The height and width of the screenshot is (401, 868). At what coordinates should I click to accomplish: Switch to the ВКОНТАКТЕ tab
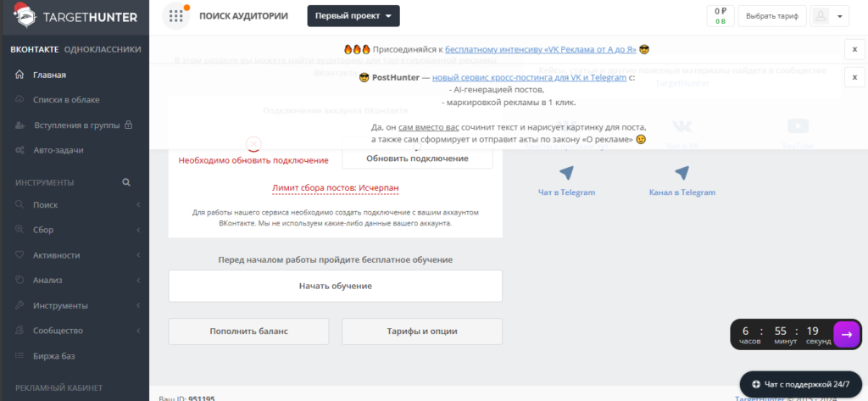(x=34, y=49)
